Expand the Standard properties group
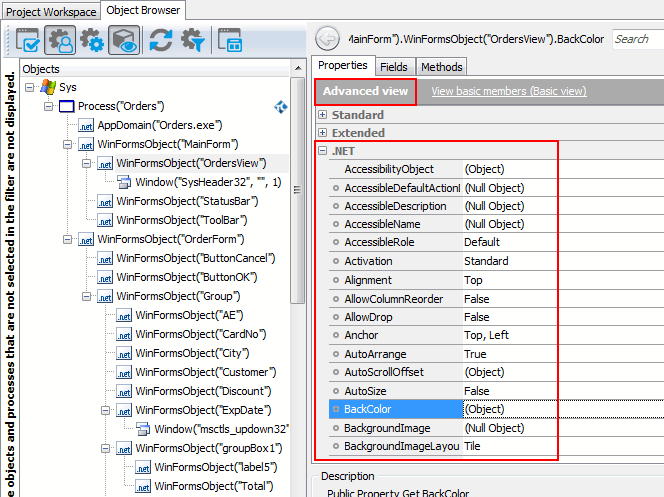Image resolution: width=664 pixels, height=497 pixels. click(322, 115)
